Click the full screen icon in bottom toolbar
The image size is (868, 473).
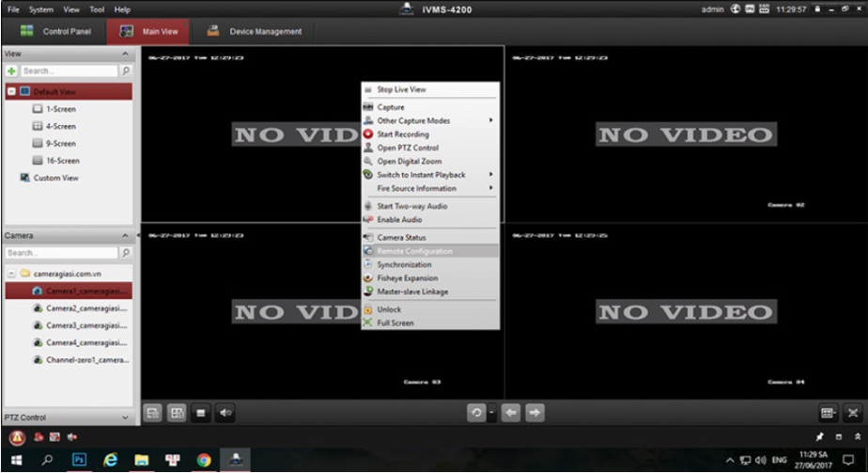tap(852, 413)
